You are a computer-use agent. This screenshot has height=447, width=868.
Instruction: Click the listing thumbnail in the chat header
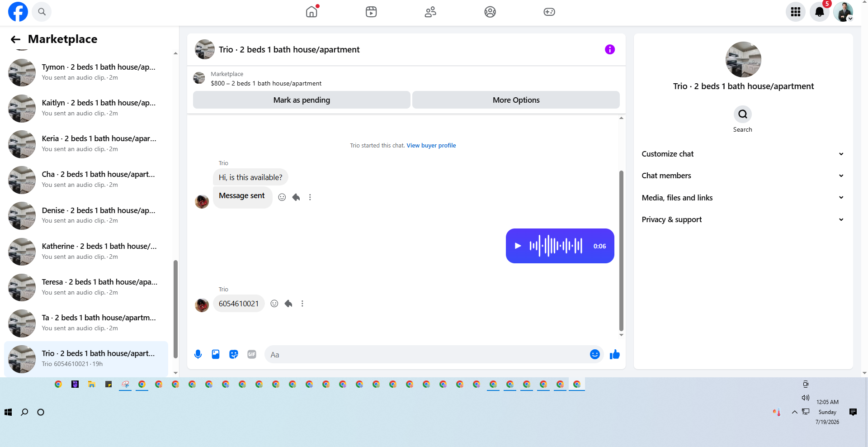205,49
